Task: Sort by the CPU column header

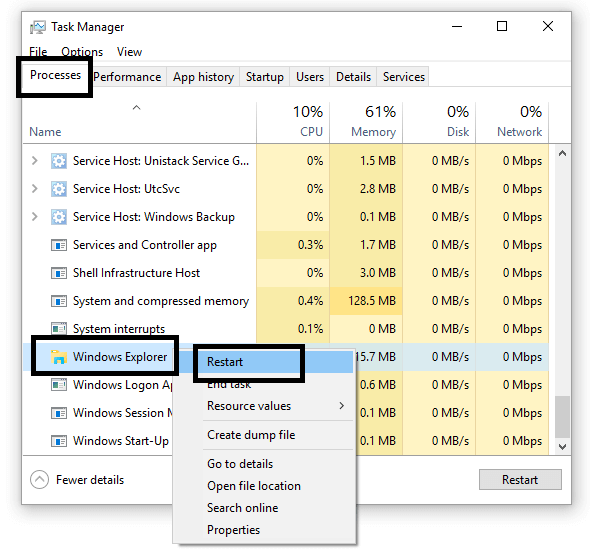Action: 293,122
